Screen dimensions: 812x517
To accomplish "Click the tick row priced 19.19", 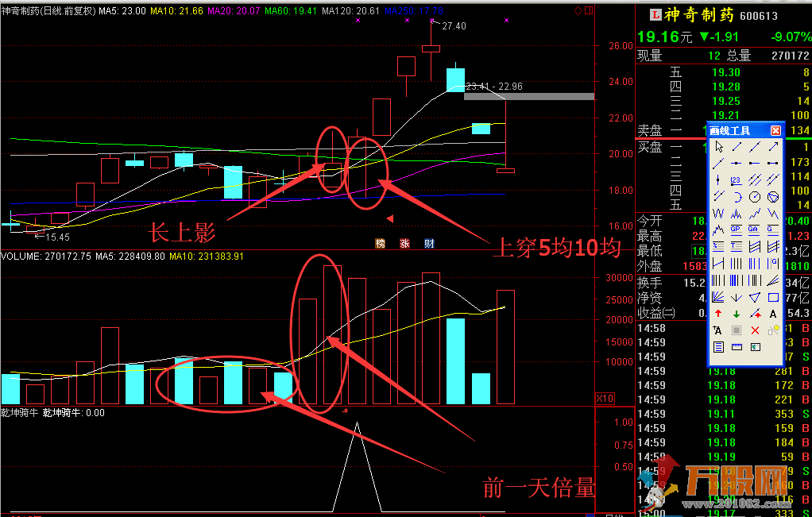I will [724, 457].
